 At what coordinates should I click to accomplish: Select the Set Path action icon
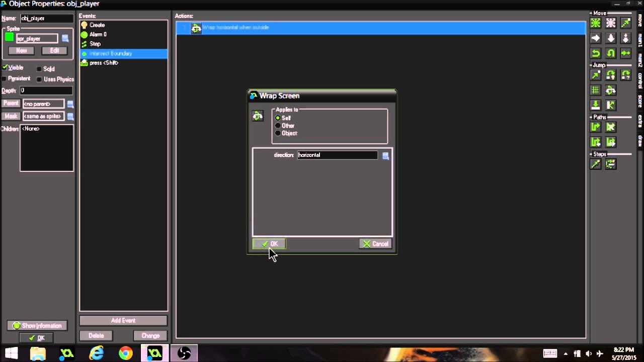tap(596, 127)
